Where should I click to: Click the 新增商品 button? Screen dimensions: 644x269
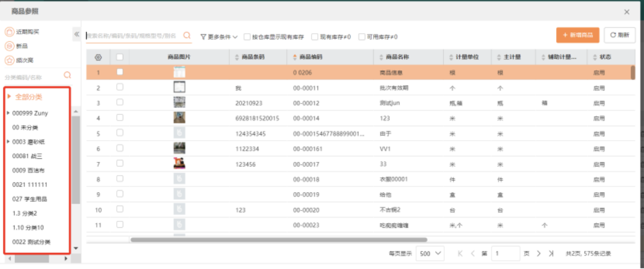(x=578, y=35)
